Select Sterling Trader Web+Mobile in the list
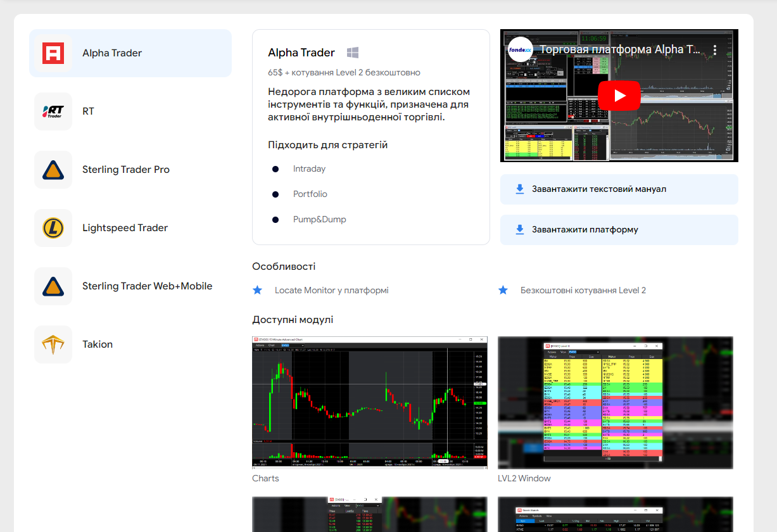 pos(147,286)
